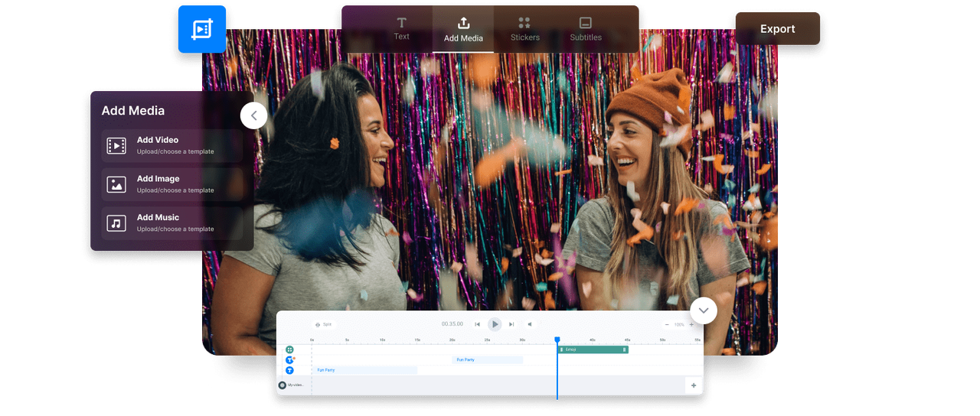
Task: Zoom out the timeline with minus
Action: click(666, 324)
